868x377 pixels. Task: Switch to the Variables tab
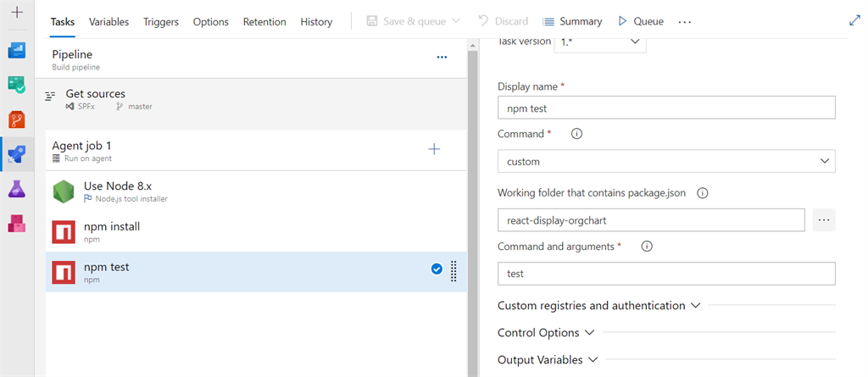108,21
